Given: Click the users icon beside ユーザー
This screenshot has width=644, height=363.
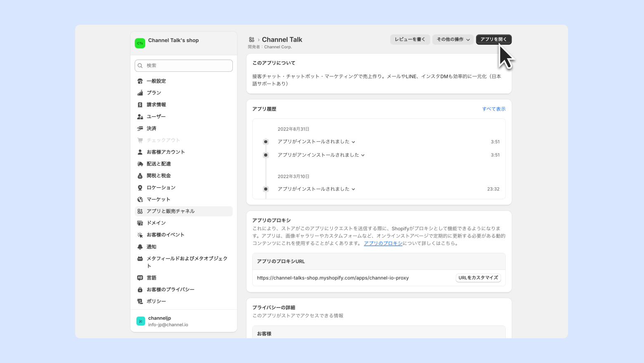Looking at the screenshot, I should (140, 117).
